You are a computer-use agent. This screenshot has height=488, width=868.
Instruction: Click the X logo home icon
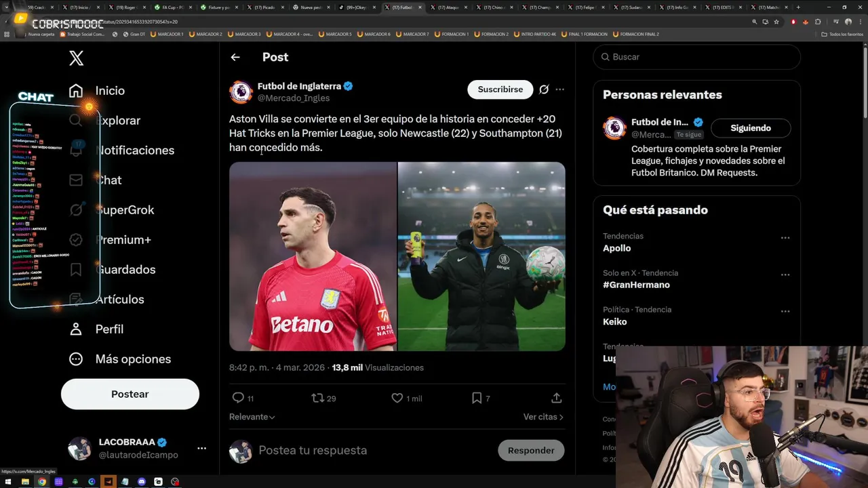coord(76,58)
